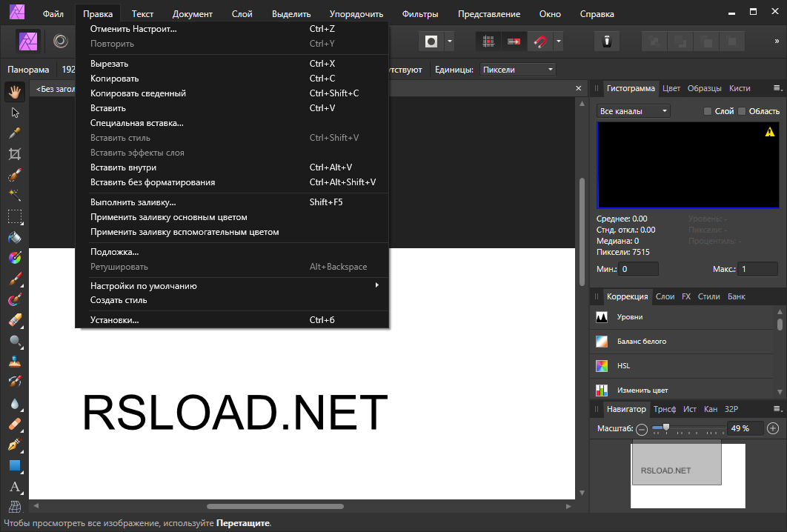
Task: Pick the Erase Brush tool
Action: pyautogui.click(x=15, y=320)
